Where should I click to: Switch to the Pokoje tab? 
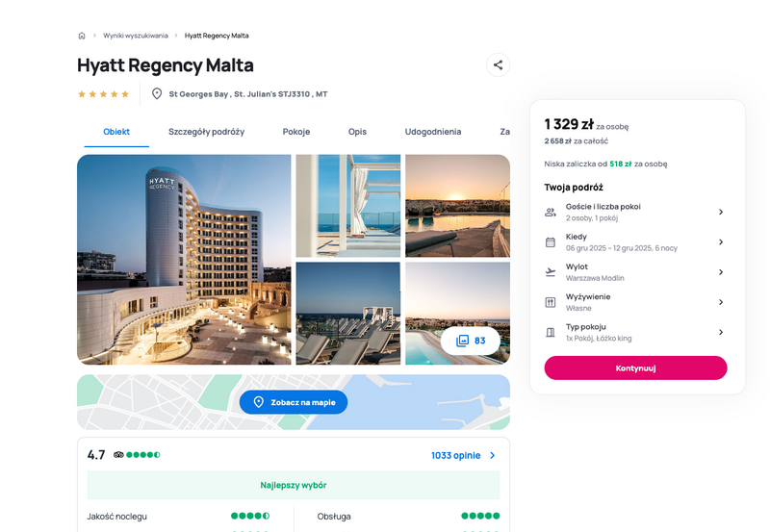click(x=296, y=132)
